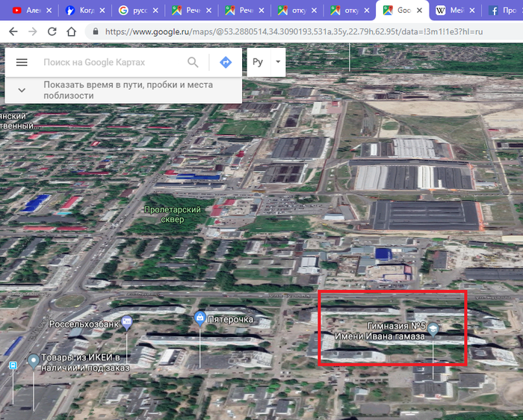The image size is (523, 420).
Task: Open the Ру language dropdown
Action: pyautogui.click(x=267, y=62)
